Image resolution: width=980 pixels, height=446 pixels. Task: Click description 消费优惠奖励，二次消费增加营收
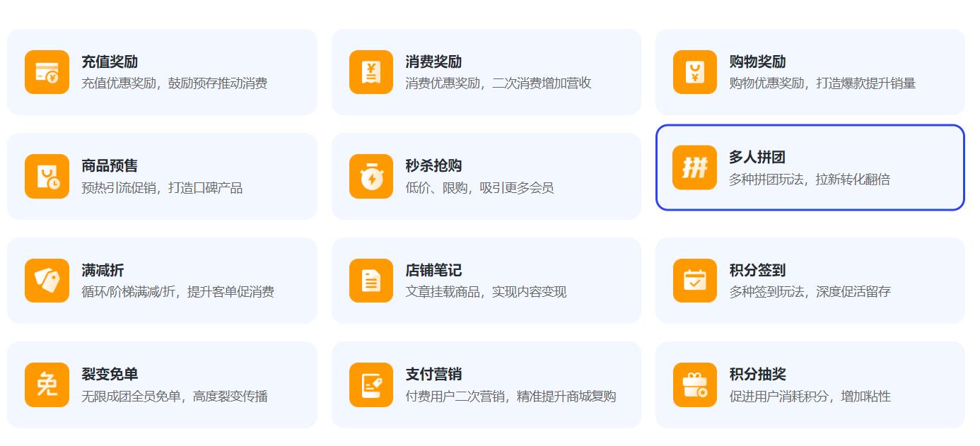[498, 83]
